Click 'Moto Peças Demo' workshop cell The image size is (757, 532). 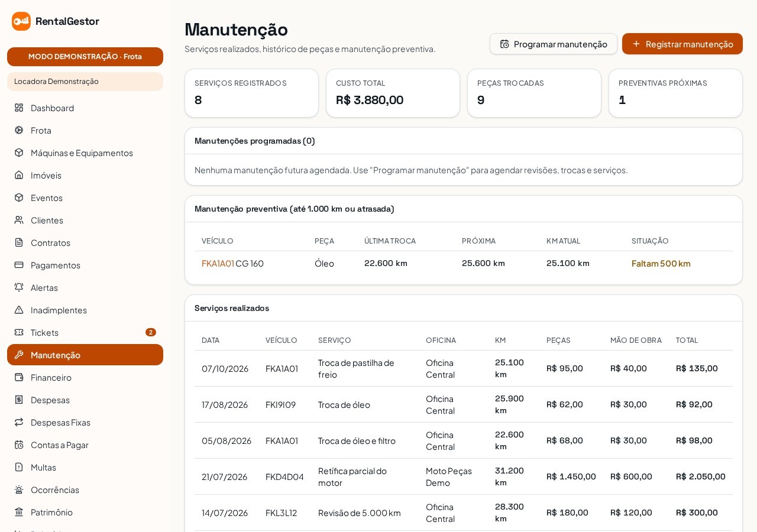click(x=449, y=476)
